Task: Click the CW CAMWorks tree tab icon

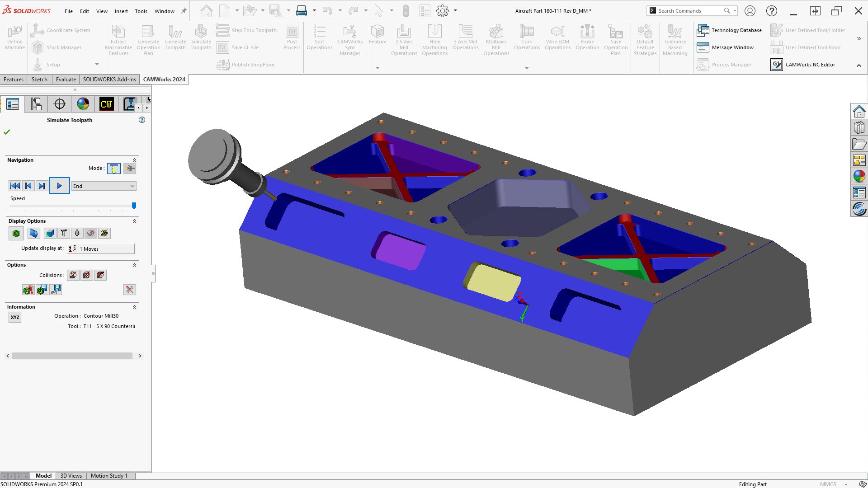Action: [107, 104]
